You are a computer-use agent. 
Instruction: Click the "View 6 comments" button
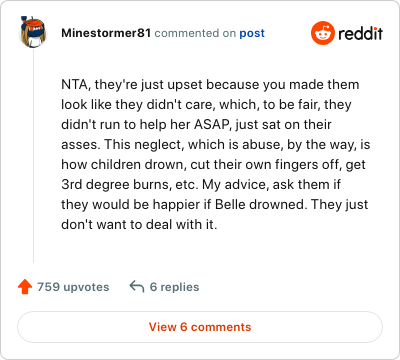[x=200, y=327]
